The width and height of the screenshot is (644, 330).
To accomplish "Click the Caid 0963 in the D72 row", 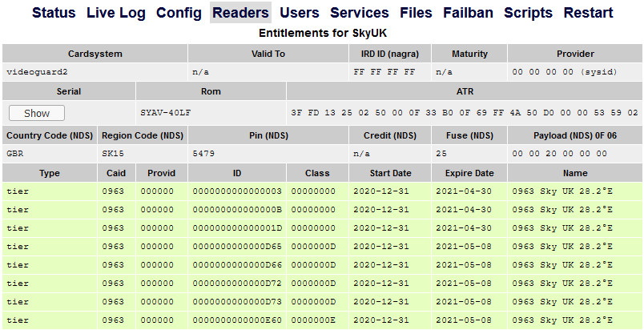I will (x=113, y=284).
